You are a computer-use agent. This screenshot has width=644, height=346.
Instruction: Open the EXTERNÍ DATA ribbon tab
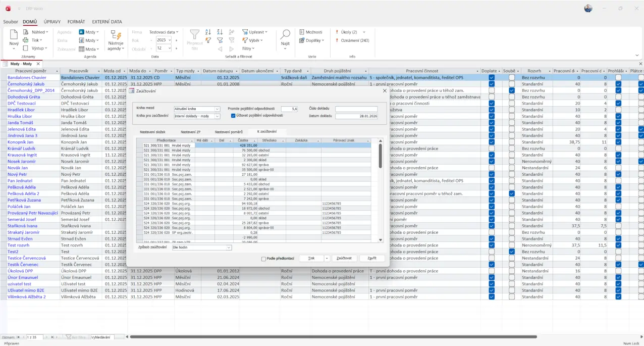pos(106,22)
